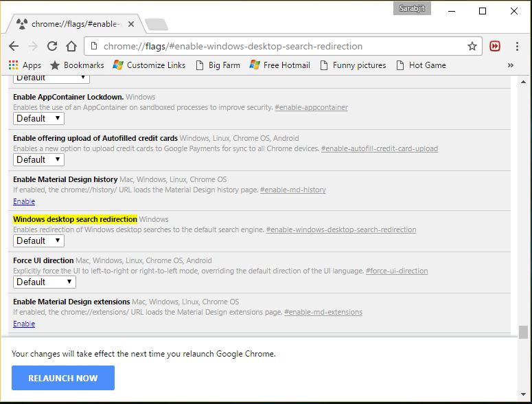Open a new tab with the new-tab button
532x404 pixels.
point(156,25)
